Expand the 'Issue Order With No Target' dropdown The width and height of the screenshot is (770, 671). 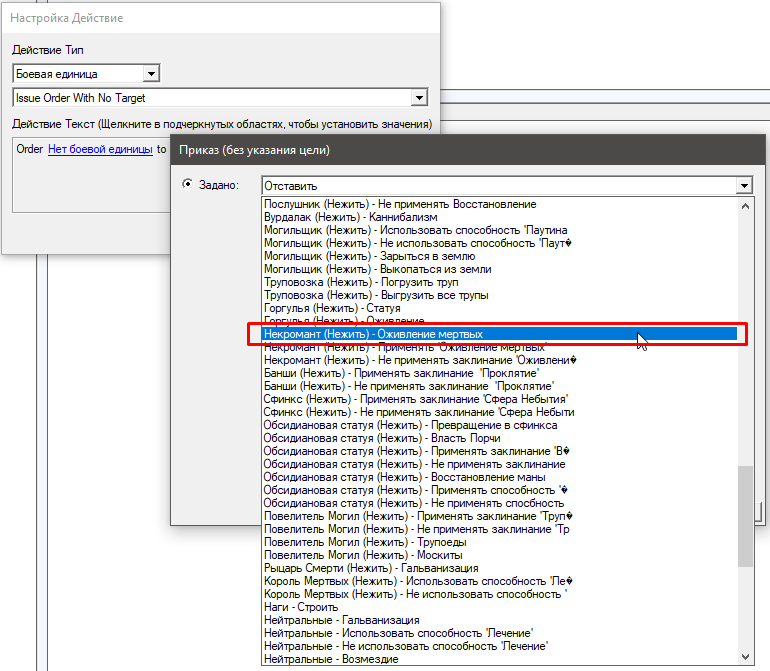click(x=419, y=98)
